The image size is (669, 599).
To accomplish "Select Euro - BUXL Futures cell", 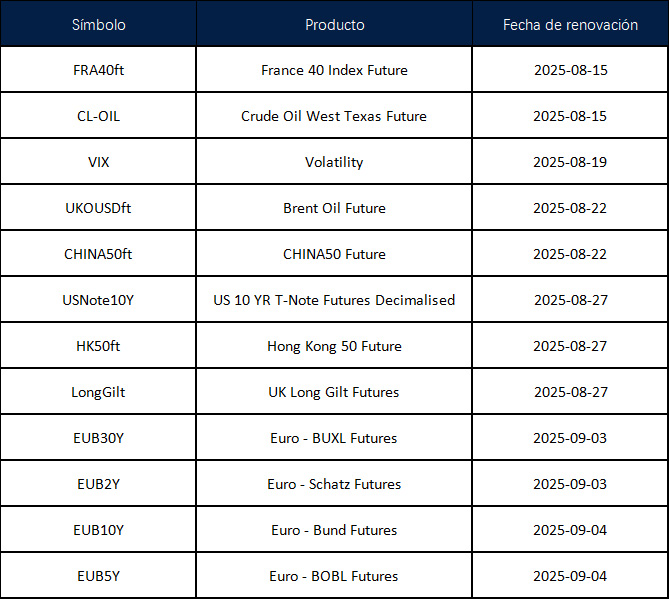I will pos(334,438).
